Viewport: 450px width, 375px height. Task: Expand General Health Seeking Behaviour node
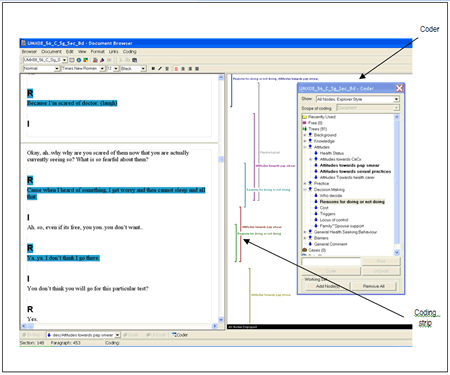305,232
